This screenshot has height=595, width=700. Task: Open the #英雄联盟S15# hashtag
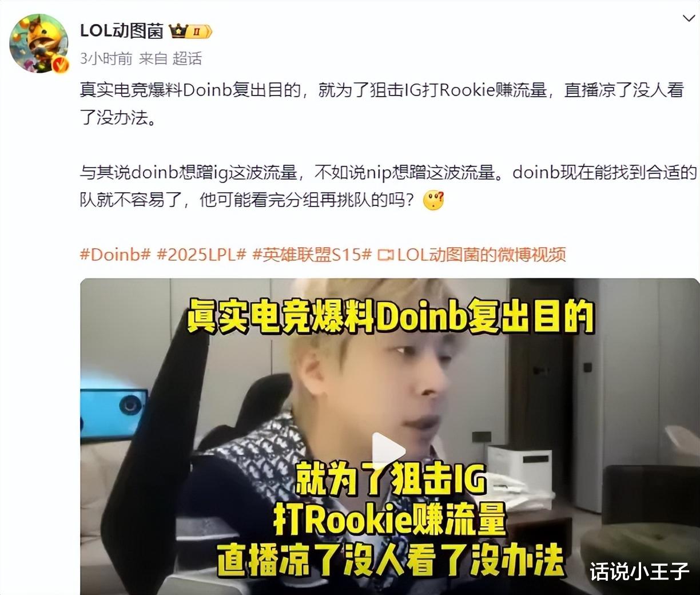pos(312,254)
